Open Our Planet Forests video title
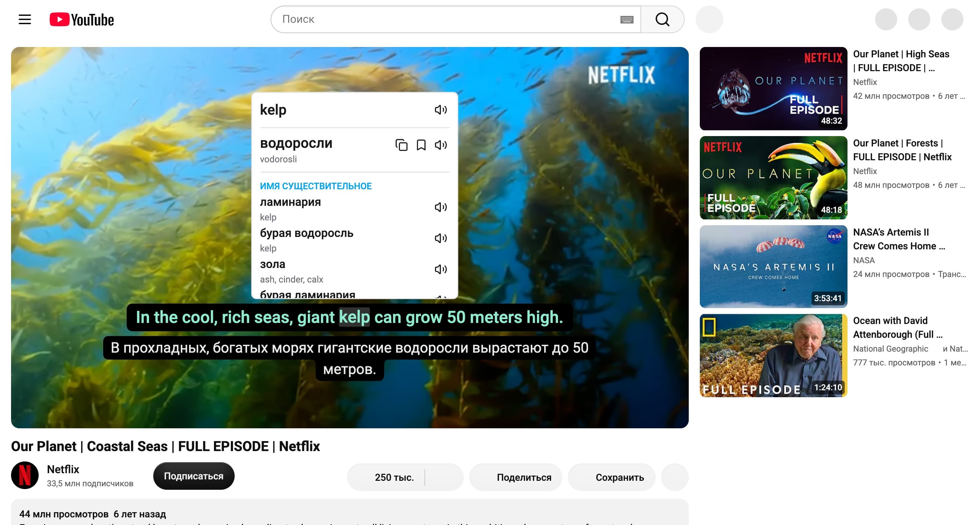 click(x=902, y=150)
